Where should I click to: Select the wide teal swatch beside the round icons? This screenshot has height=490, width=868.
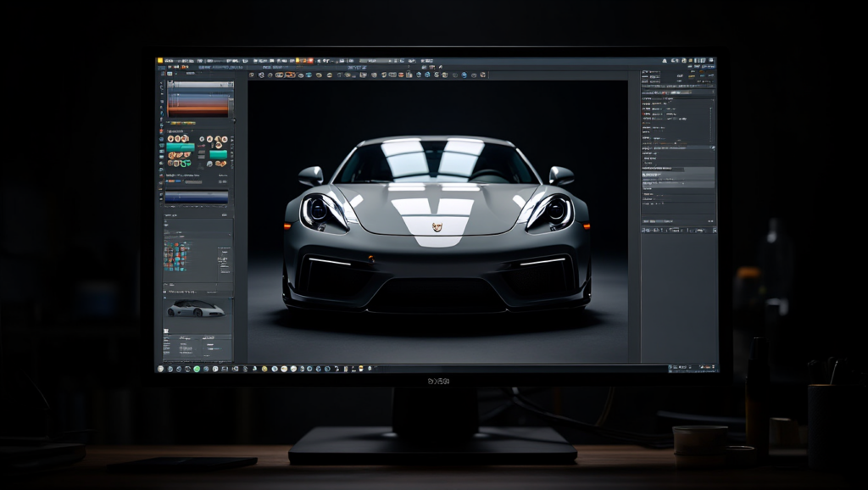click(x=181, y=148)
